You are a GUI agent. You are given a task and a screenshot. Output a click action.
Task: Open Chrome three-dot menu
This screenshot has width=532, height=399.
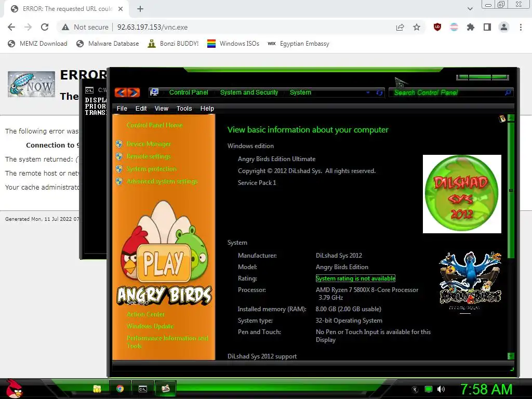click(x=521, y=27)
